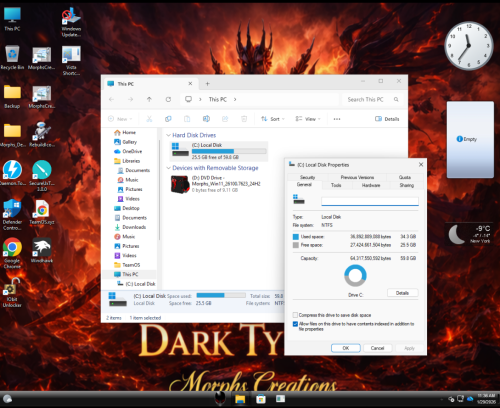Open the Google Chrome desktop shortcut

coord(12,253)
